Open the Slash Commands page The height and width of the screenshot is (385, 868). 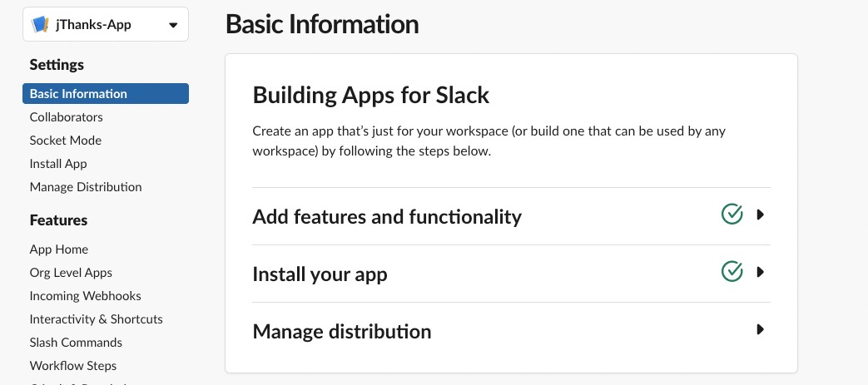tap(76, 343)
